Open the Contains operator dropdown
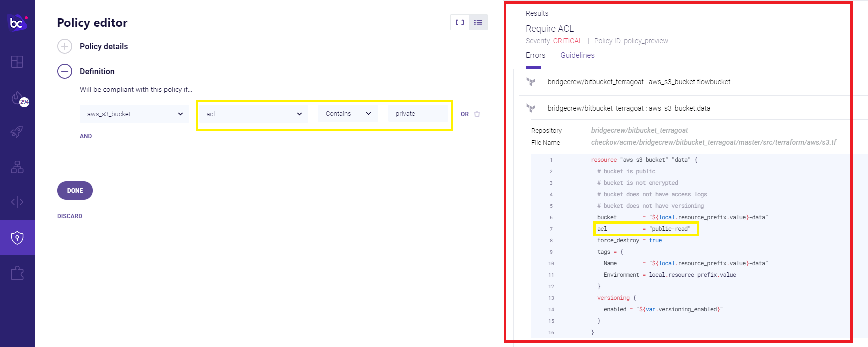The height and width of the screenshot is (347, 868). tap(348, 113)
